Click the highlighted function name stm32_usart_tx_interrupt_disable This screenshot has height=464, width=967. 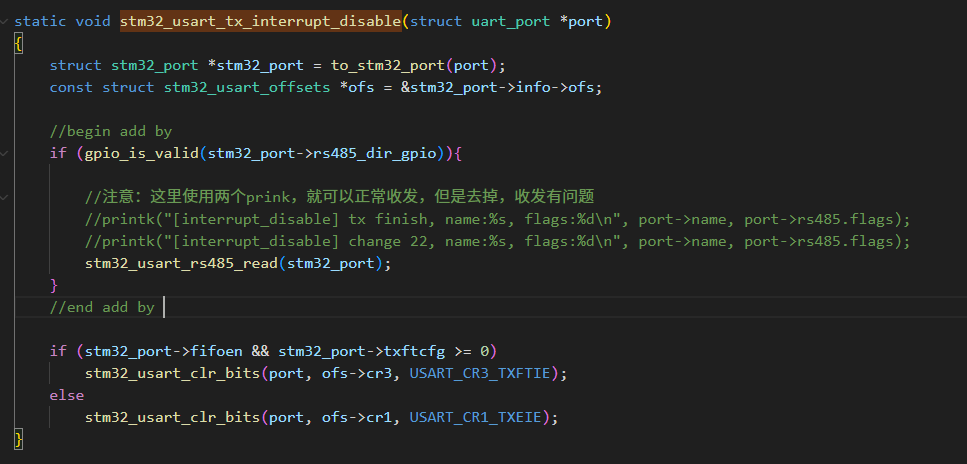tap(261, 22)
